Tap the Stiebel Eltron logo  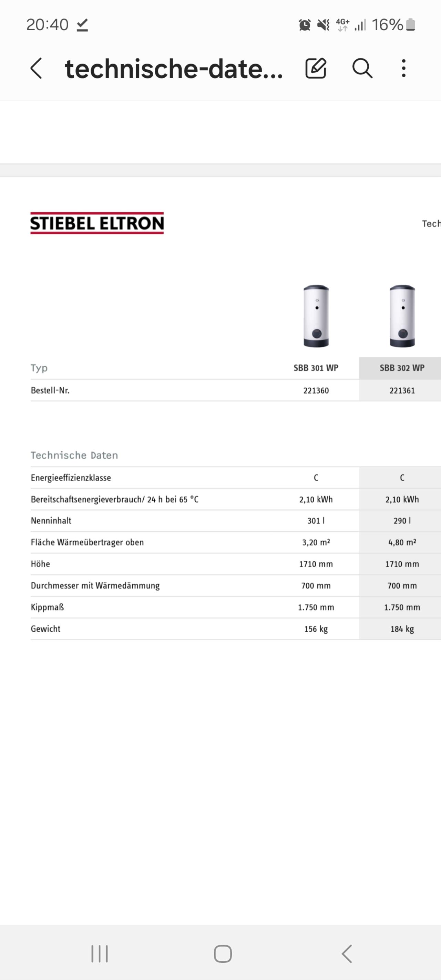[x=97, y=223]
